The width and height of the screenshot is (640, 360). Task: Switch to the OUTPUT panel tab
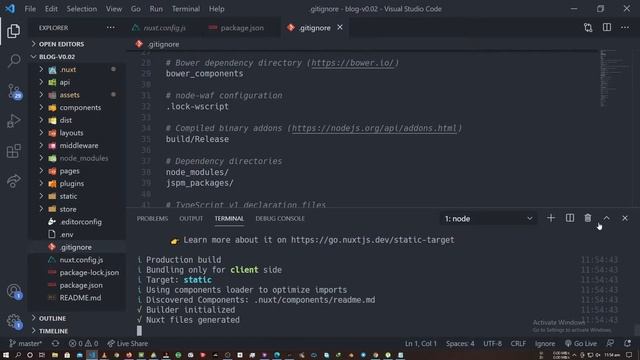pos(191,218)
